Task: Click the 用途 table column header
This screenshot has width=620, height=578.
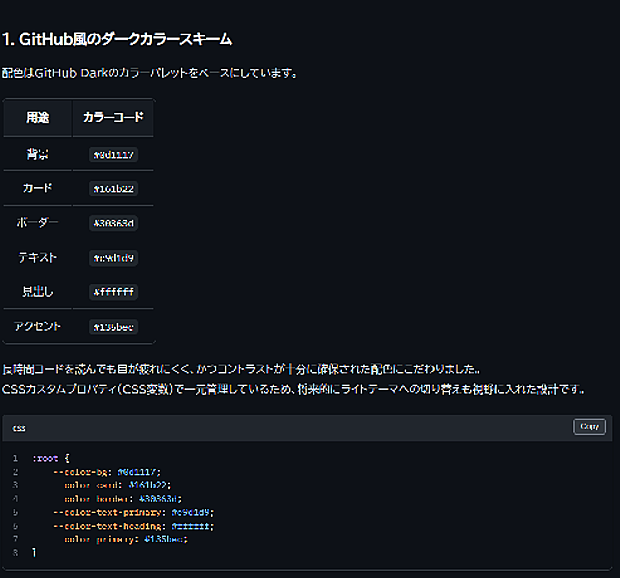Action: click(38, 118)
